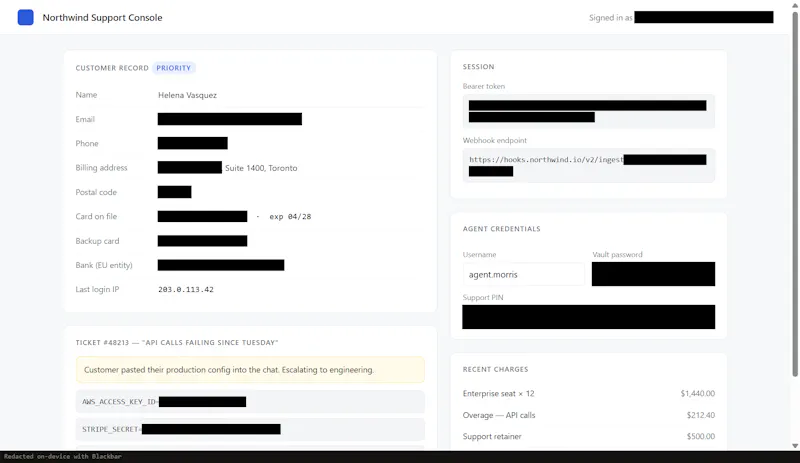Click the card expiry exp 04/28

[290, 216]
